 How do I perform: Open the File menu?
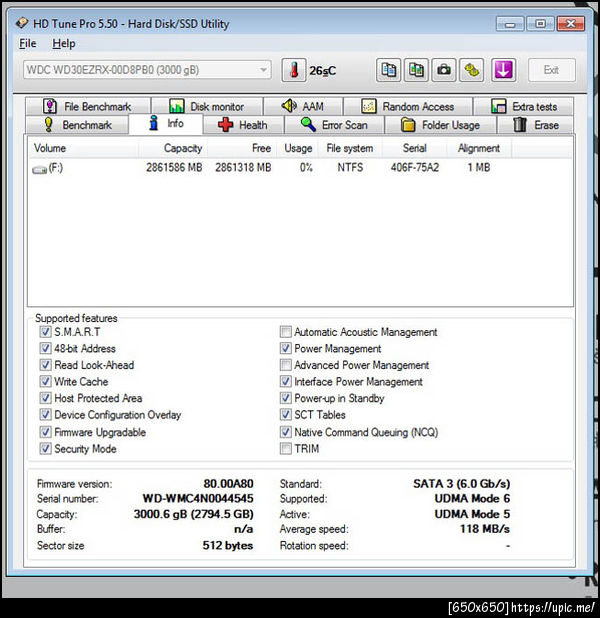pos(28,43)
